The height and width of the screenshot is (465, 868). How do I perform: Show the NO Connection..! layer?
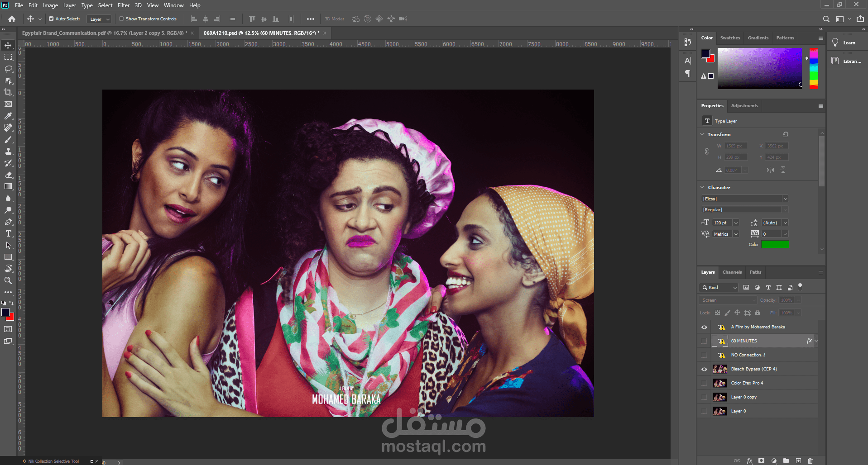[x=704, y=355]
